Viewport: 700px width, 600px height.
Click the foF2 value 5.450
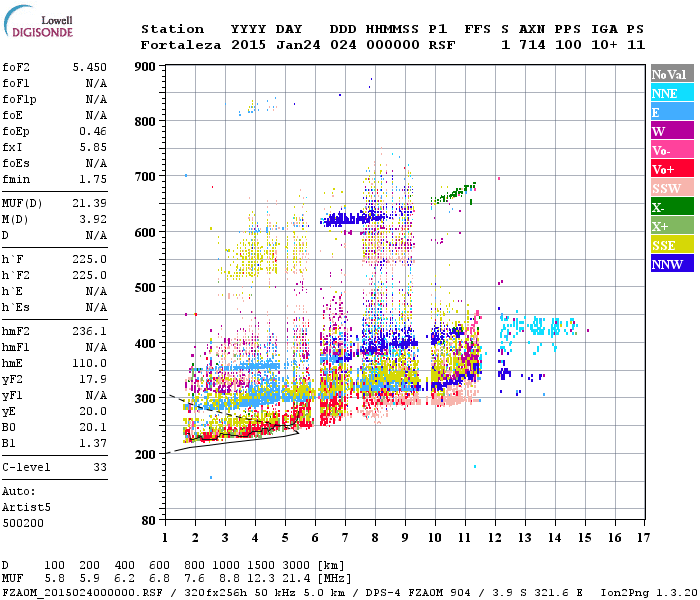[90, 67]
